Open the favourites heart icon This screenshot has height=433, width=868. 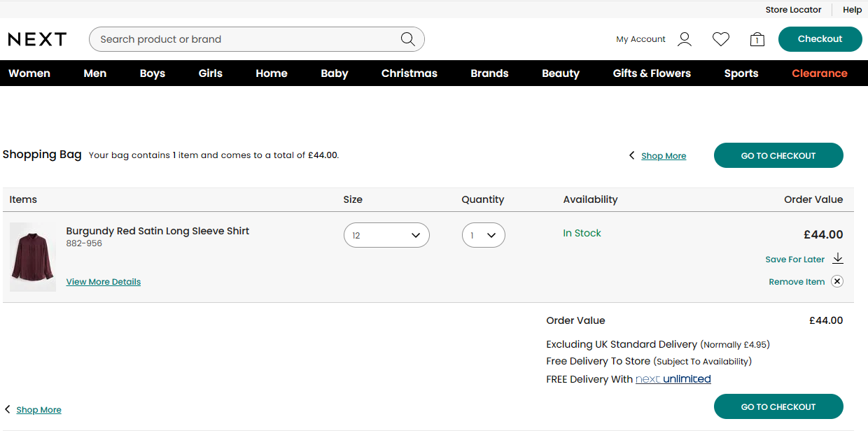(720, 39)
